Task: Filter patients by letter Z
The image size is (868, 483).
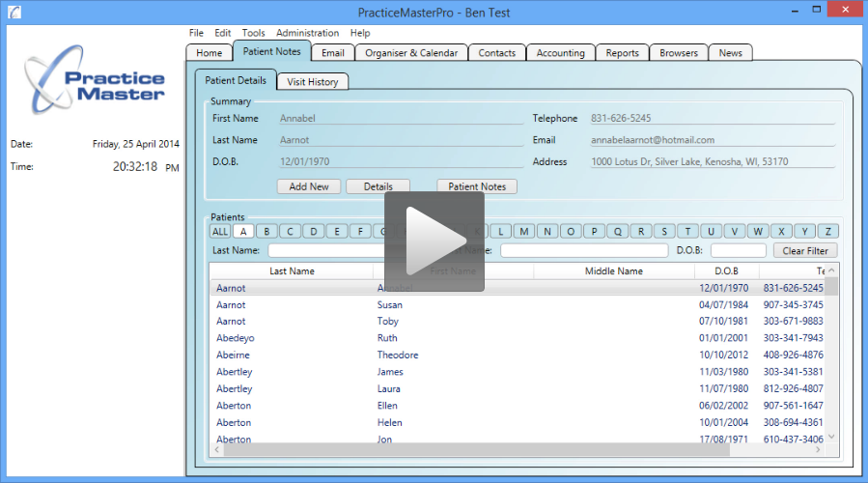Action: (828, 232)
